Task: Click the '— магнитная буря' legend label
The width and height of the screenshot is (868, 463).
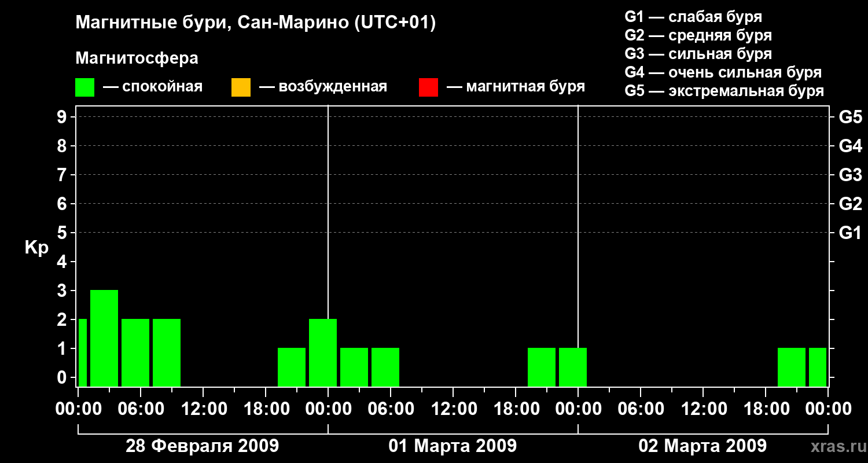Action: coord(516,87)
